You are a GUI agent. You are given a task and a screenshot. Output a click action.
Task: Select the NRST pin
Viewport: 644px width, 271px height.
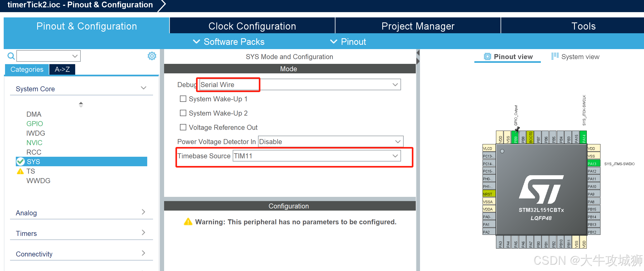pyautogui.click(x=489, y=194)
